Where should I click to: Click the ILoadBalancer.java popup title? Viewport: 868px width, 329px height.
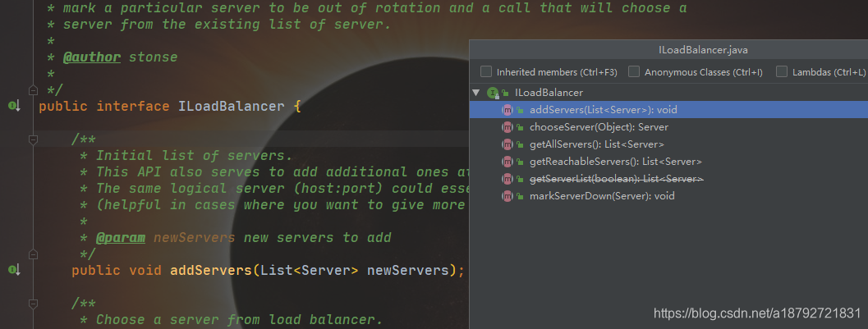[x=703, y=50]
